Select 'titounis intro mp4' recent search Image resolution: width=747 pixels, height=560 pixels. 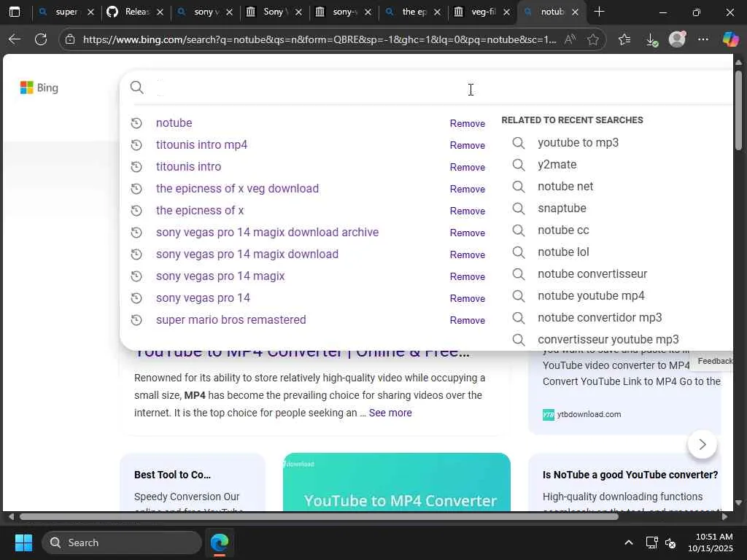coord(201,145)
